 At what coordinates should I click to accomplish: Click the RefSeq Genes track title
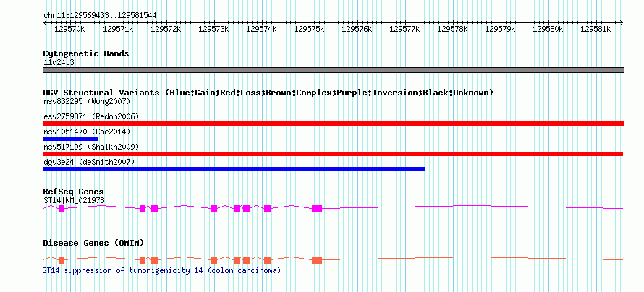pos(73,192)
